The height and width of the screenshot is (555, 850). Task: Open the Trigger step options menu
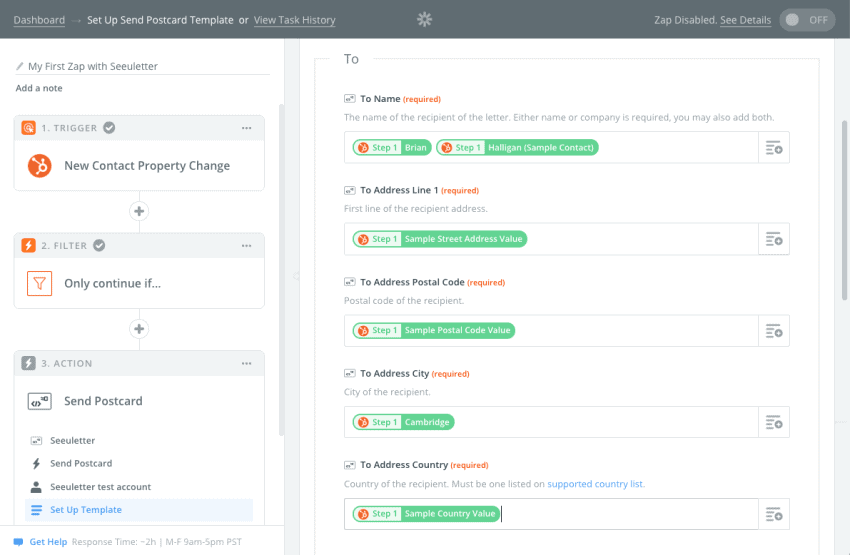click(247, 128)
